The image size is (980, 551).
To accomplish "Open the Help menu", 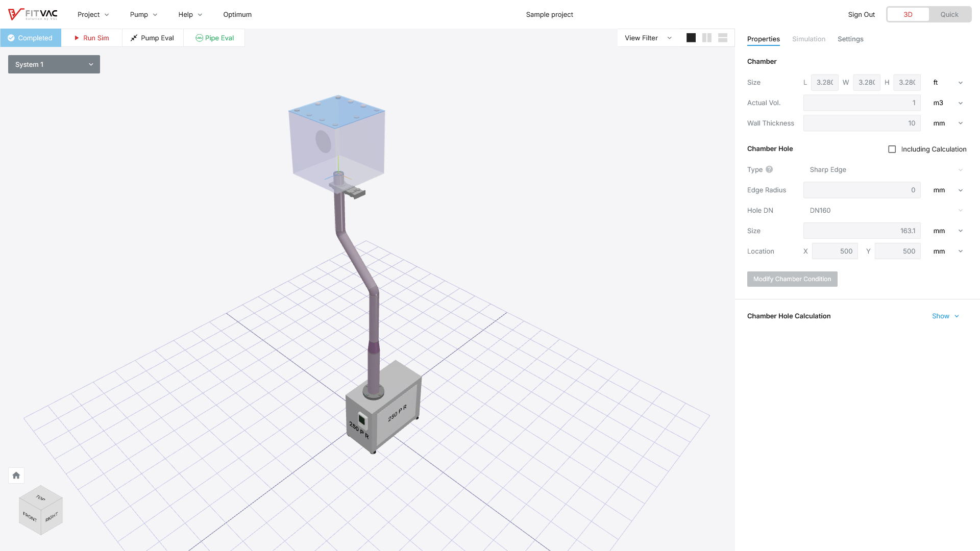I will [190, 14].
